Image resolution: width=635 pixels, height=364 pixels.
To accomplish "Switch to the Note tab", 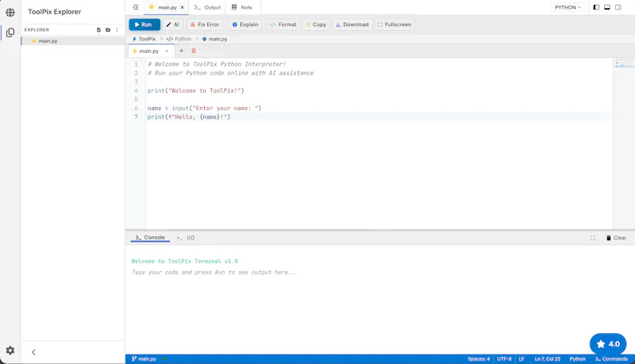I will pyautogui.click(x=242, y=7).
